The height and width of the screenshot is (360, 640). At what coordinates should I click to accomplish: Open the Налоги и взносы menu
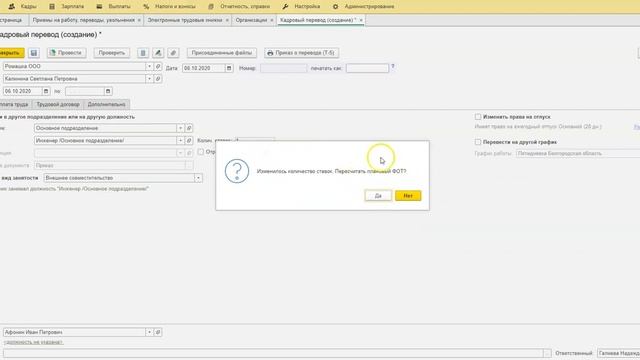click(x=170, y=7)
